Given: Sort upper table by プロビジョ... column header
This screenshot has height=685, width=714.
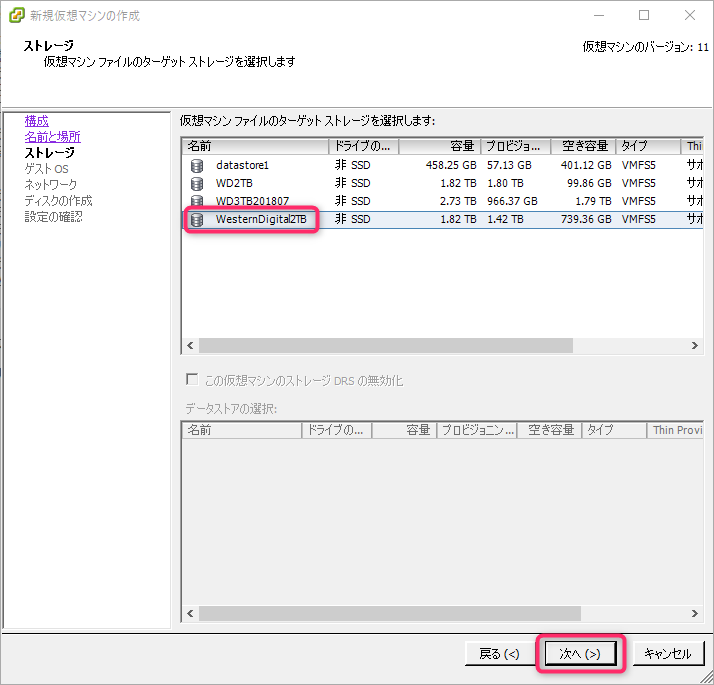Looking at the screenshot, I should [x=516, y=146].
